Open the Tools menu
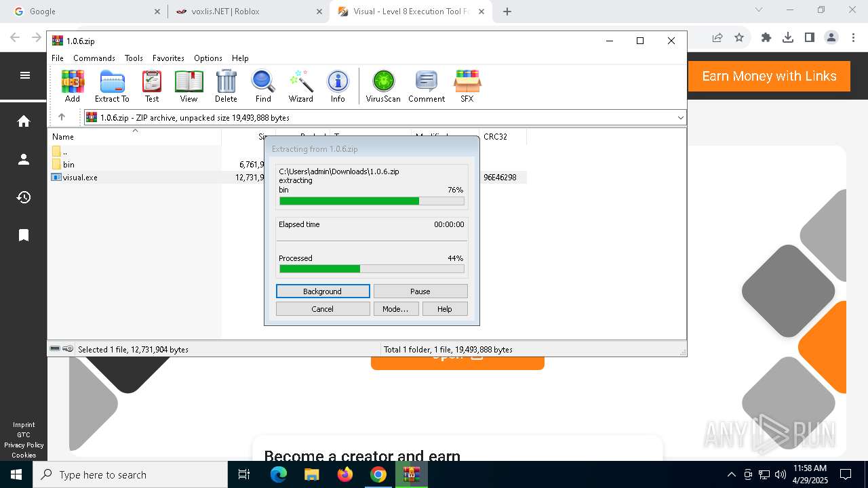868x488 pixels. pyautogui.click(x=134, y=58)
